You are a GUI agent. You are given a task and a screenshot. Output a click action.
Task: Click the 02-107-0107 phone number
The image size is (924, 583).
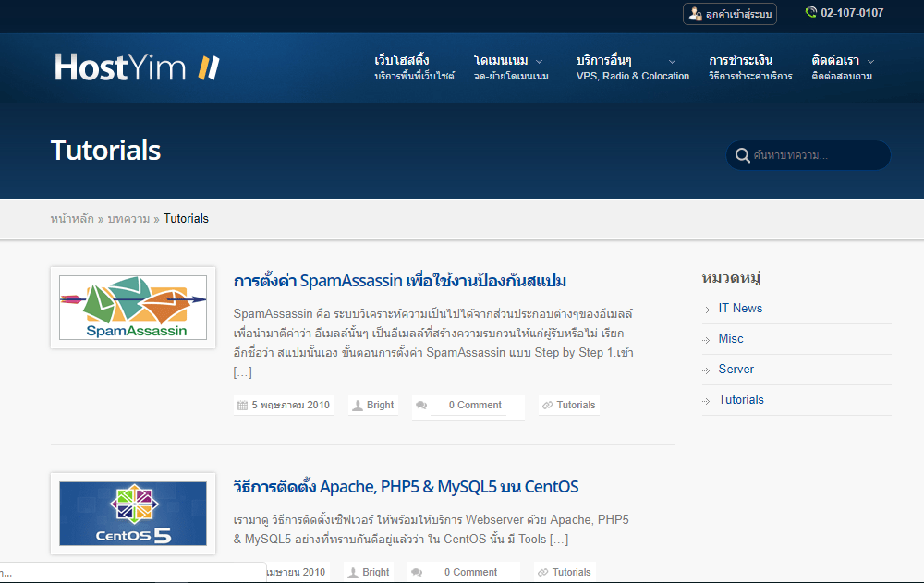click(x=852, y=12)
